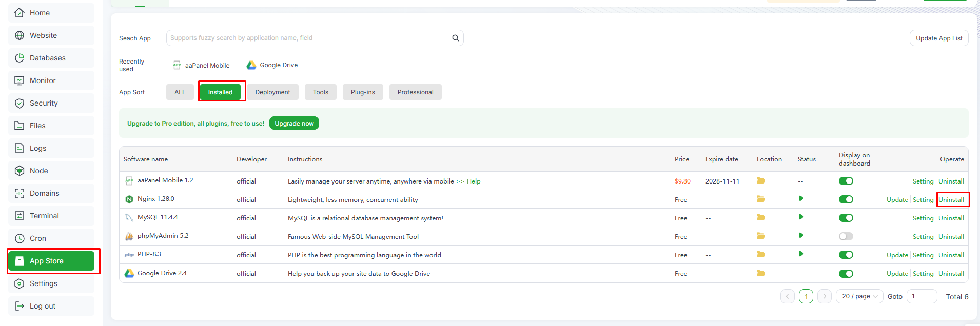The height and width of the screenshot is (326, 980).
Task: Click the search magnifier icon
Action: tap(455, 38)
